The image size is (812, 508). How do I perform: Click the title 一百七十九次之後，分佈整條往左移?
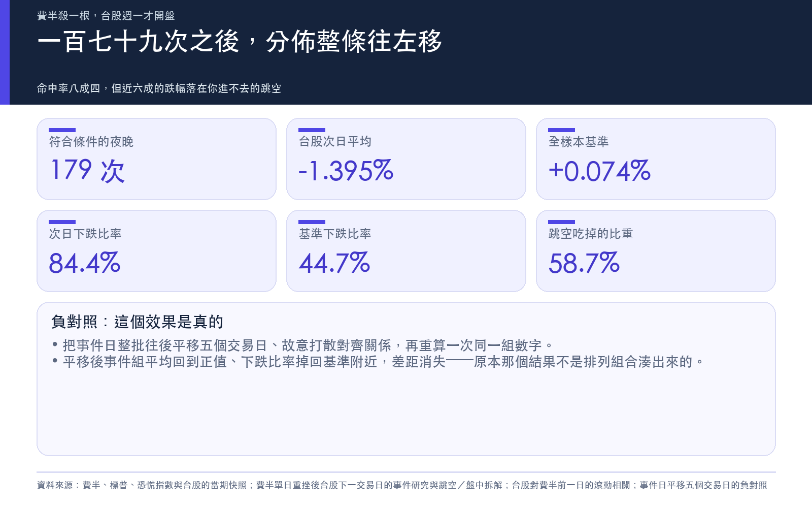pyautogui.click(x=240, y=41)
